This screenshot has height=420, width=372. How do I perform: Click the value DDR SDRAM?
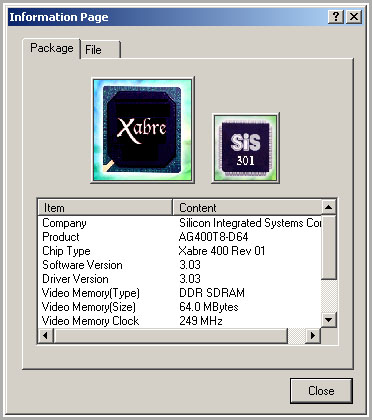pos(212,293)
